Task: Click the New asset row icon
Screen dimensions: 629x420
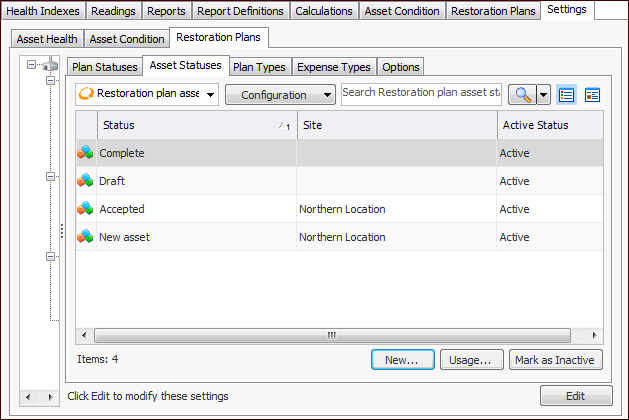Action: coord(86,237)
